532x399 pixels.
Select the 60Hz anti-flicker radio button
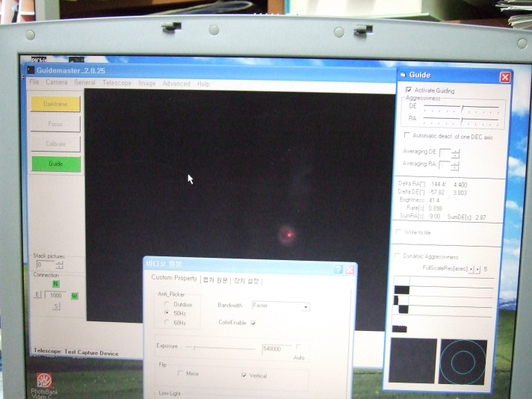(x=167, y=323)
